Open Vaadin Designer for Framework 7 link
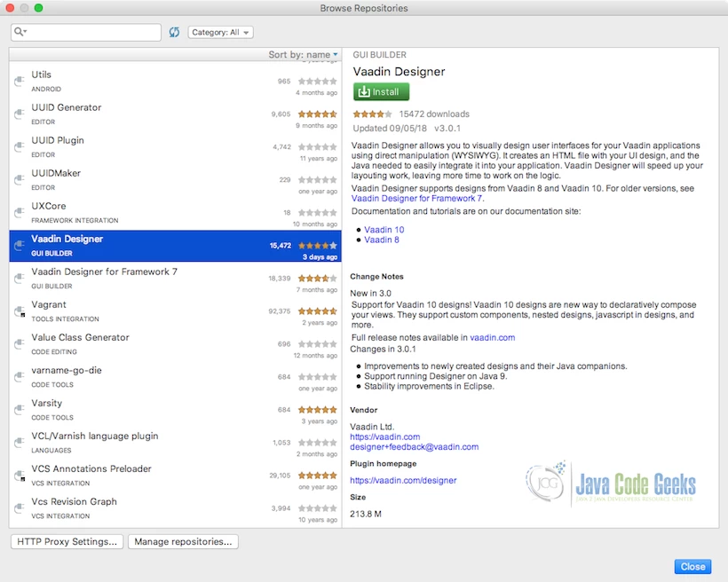This screenshot has height=582, width=728. (x=416, y=198)
